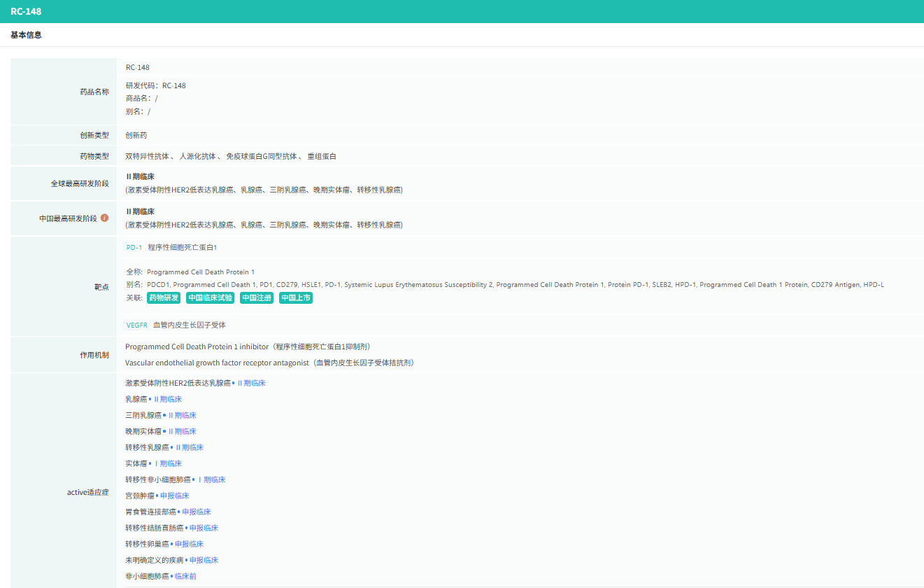
Task: Click 申报临床 link for 转移性卵巢癌
Action: (189, 545)
